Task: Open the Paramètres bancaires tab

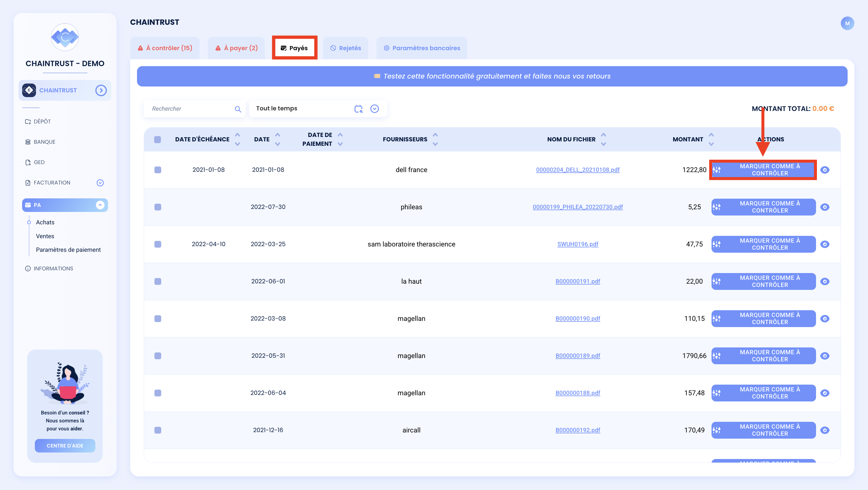Action: (422, 48)
